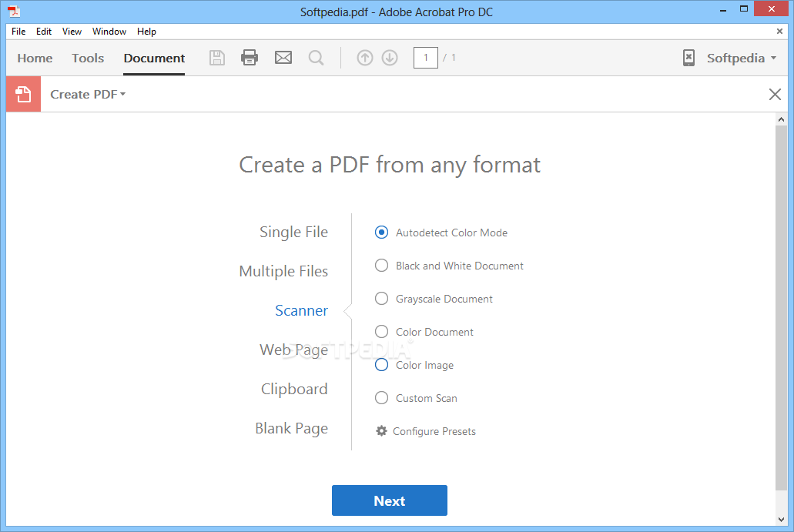
Task: Open the View menu
Action: tap(72, 32)
